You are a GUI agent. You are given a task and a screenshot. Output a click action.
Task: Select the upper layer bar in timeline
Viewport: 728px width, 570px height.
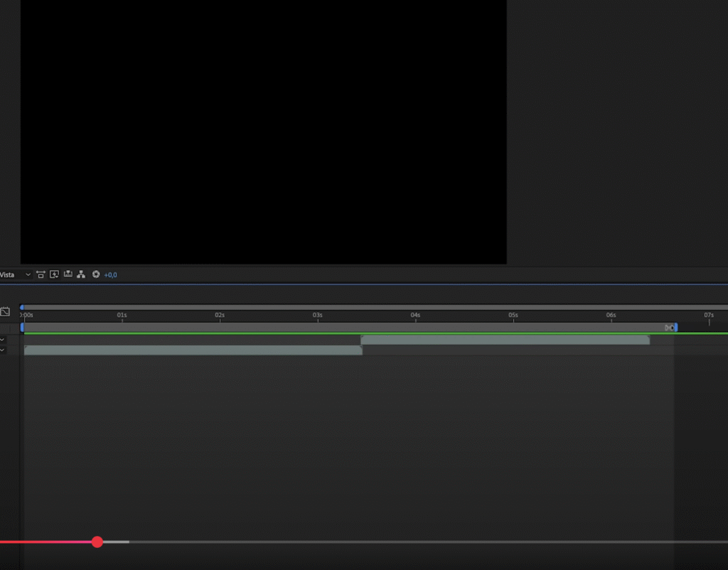[x=505, y=340]
